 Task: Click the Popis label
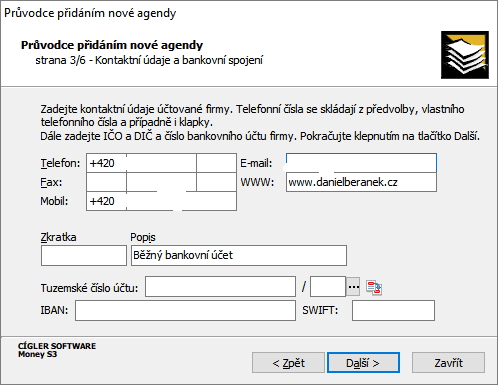(143, 237)
